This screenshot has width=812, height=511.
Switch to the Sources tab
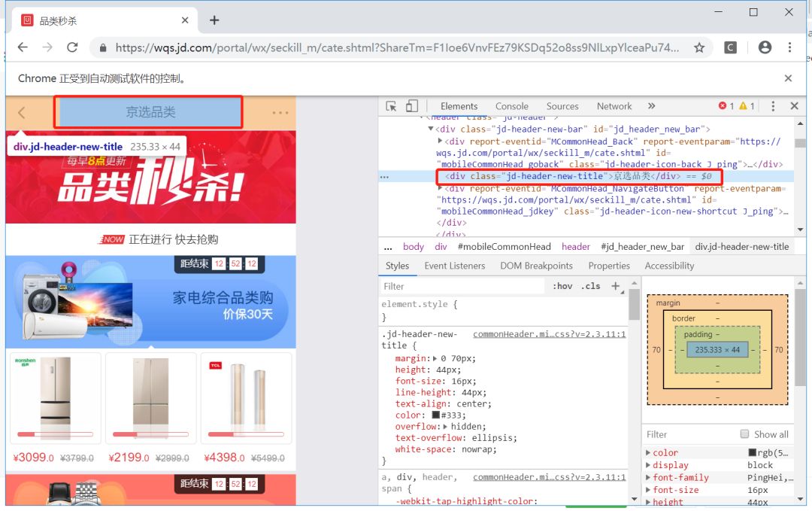point(562,106)
